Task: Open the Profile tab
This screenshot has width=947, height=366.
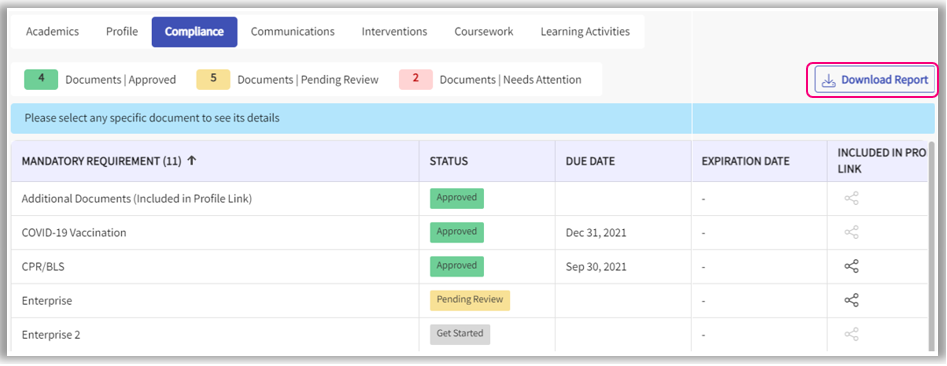Action: 122,31
